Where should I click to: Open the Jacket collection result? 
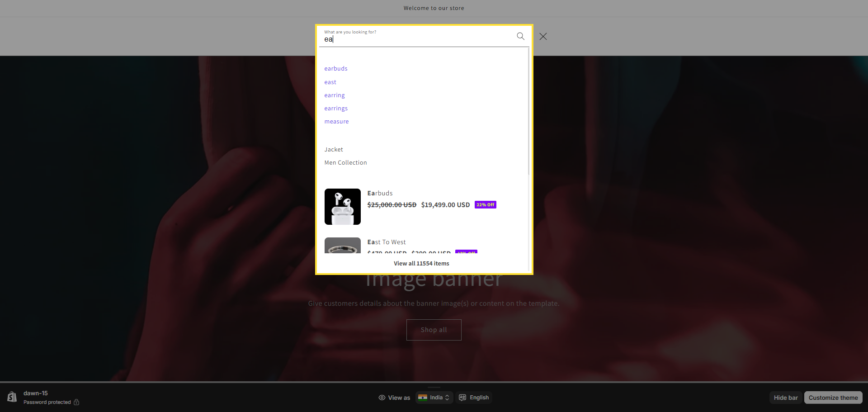(x=334, y=150)
